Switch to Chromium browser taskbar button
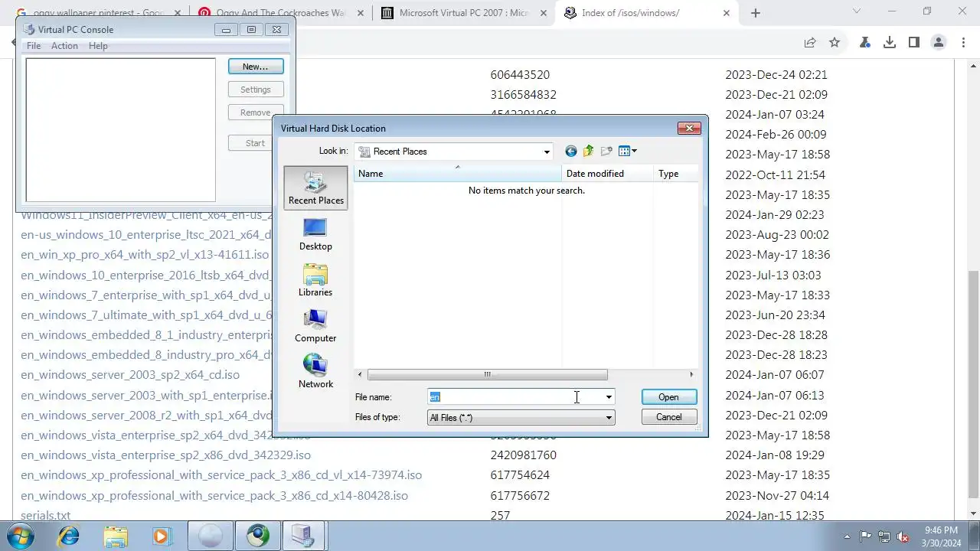 [257, 536]
